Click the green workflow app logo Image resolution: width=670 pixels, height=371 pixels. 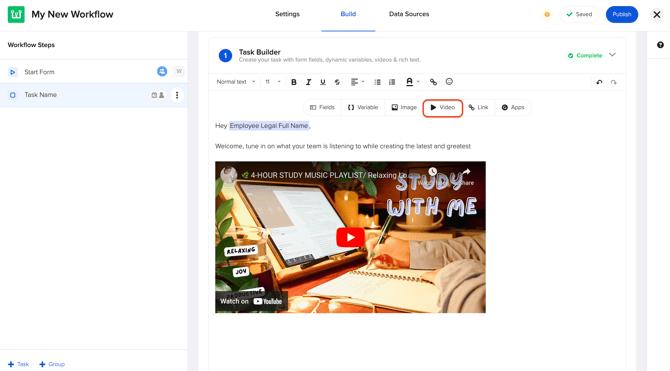pos(16,14)
